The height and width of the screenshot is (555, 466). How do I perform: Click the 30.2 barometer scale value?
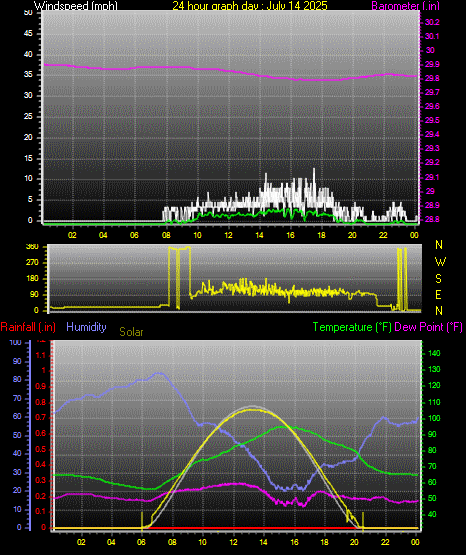click(432, 22)
